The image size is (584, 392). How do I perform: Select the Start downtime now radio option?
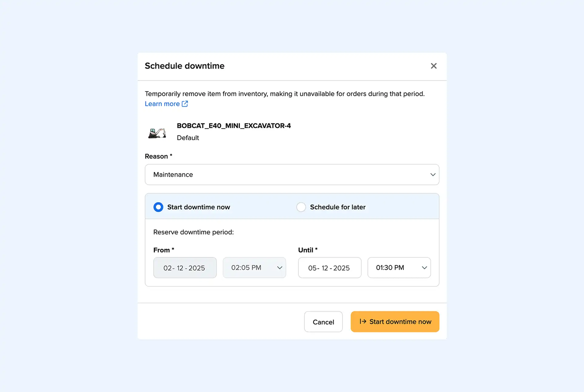coord(158,207)
